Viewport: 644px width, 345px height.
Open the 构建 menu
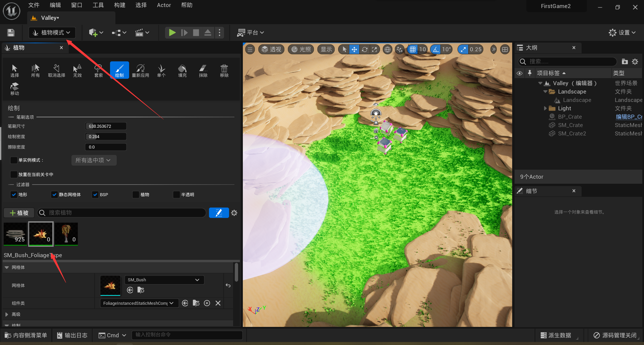pyautogui.click(x=120, y=5)
